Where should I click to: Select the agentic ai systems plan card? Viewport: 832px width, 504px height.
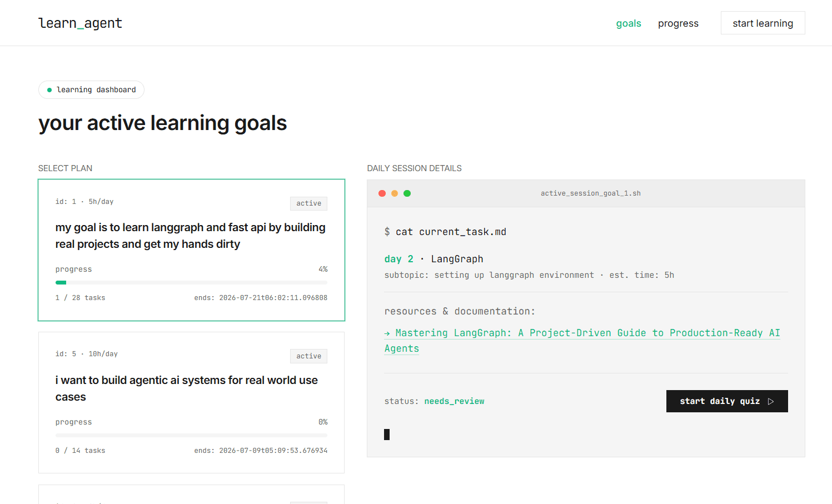(191, 403)
